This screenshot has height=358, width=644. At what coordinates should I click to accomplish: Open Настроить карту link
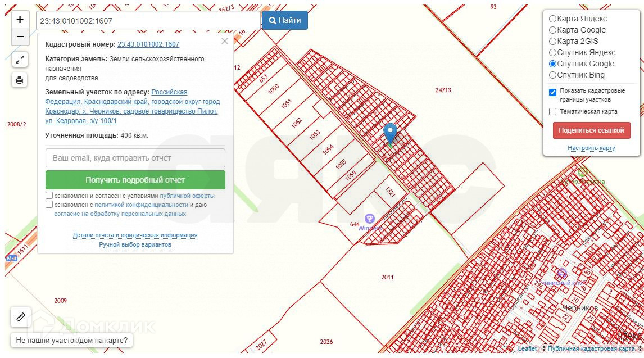(x=591, y=148)
